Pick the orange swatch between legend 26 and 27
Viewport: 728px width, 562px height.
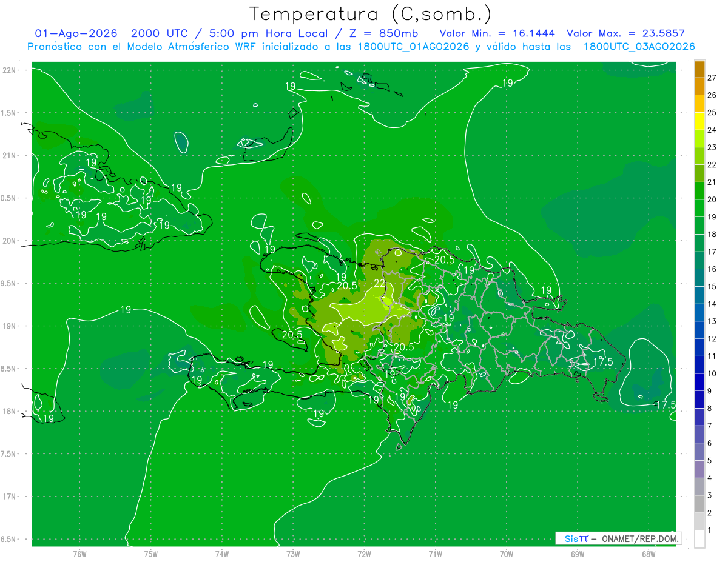click(699, 86)
